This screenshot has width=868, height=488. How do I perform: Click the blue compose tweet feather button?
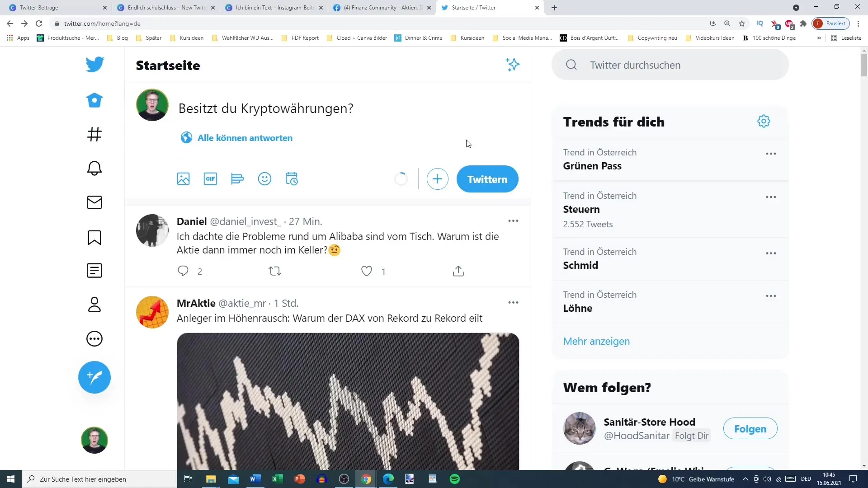pos(94,377)
